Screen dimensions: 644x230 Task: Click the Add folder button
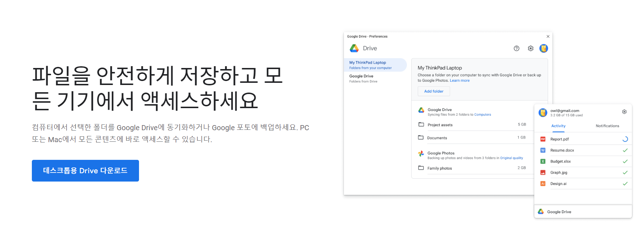click(434, 91)
